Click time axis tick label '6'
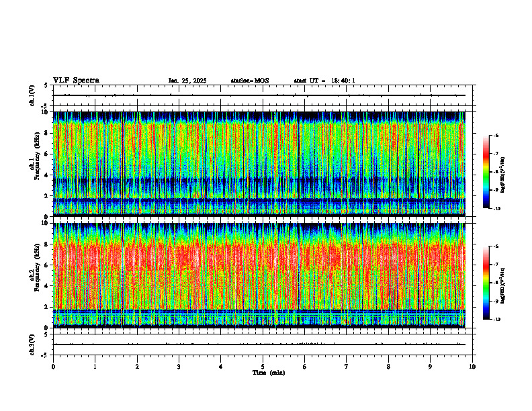This screenshot has height=411, width=532. [305, 367]
